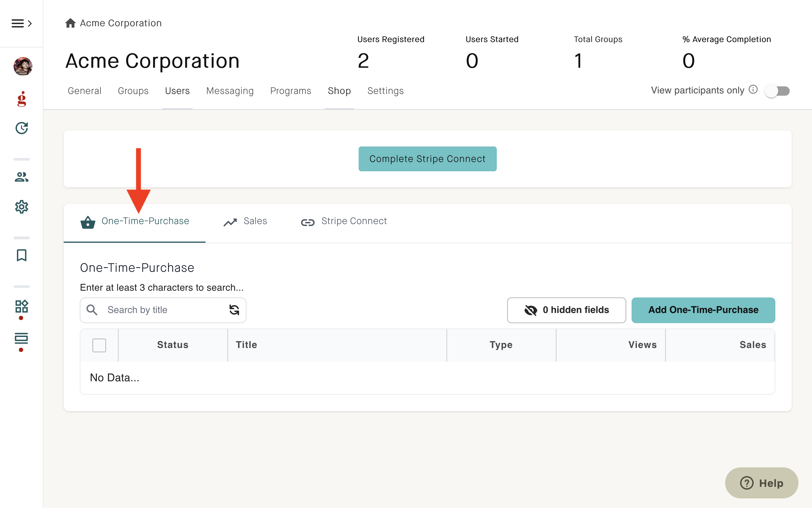
Task: Switch to the Shop tab
Action: 339,91
